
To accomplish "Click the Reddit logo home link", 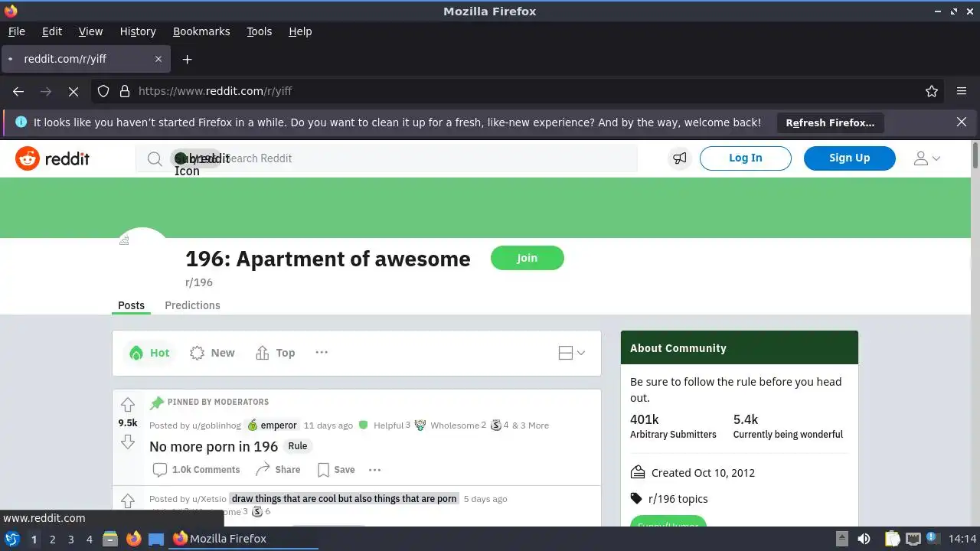I will pos(52,158).
